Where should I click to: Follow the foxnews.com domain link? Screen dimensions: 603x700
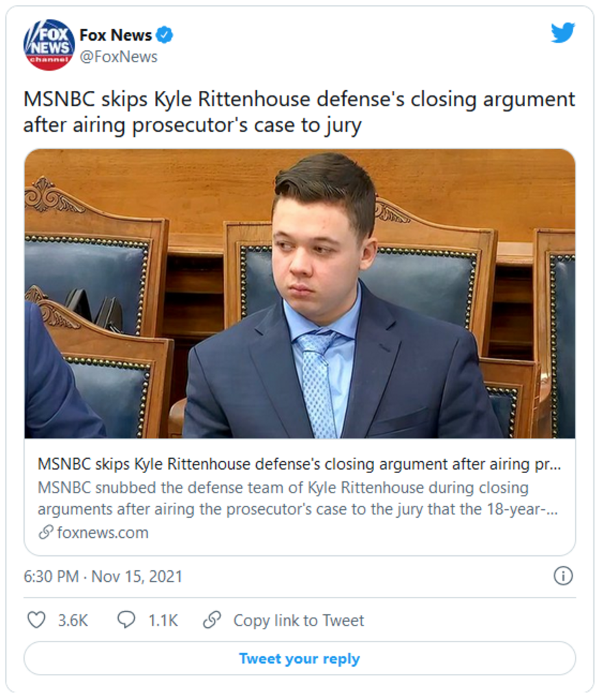pos(102,533)
